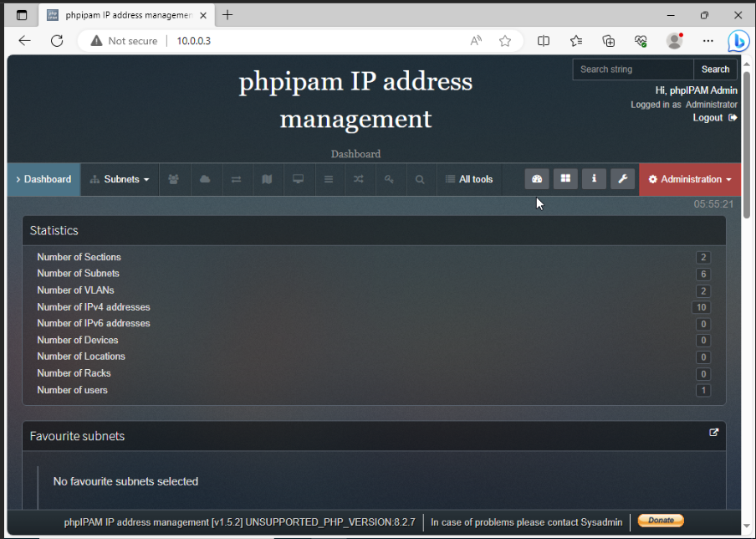The height and width of the screenshot is (539, 756).
Task: Click the Number of Locations row
Action: pos(374,357)
